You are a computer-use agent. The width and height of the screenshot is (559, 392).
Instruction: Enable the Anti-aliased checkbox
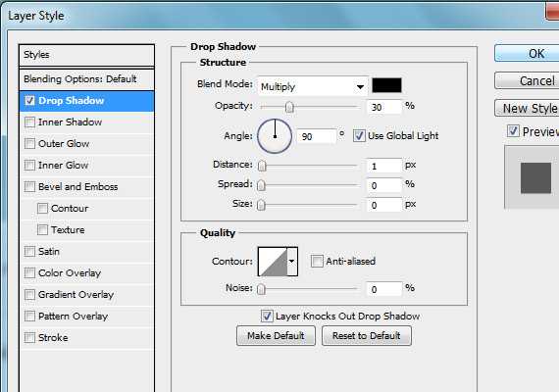[x=317, y=262]
